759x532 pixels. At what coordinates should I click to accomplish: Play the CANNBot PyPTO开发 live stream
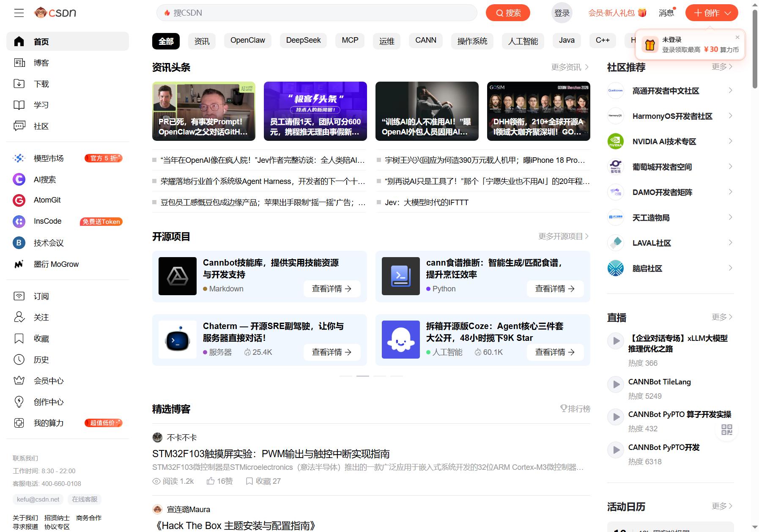[x=616, y=450]
